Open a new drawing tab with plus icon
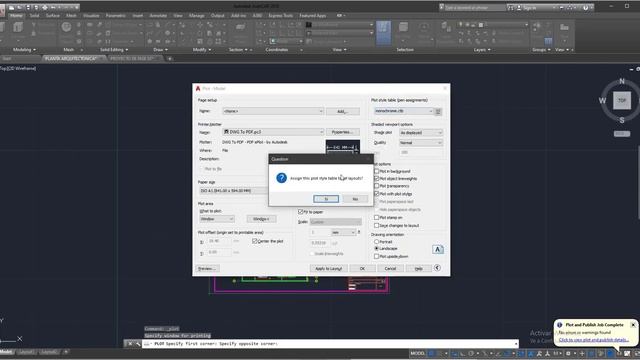Screen dimensions: 640x360 [170, 59]
